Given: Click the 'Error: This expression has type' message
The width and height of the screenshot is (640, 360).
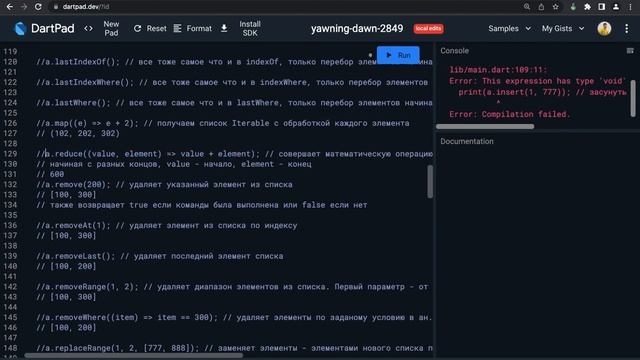Looking at the screenshot, I should [538, 81].
